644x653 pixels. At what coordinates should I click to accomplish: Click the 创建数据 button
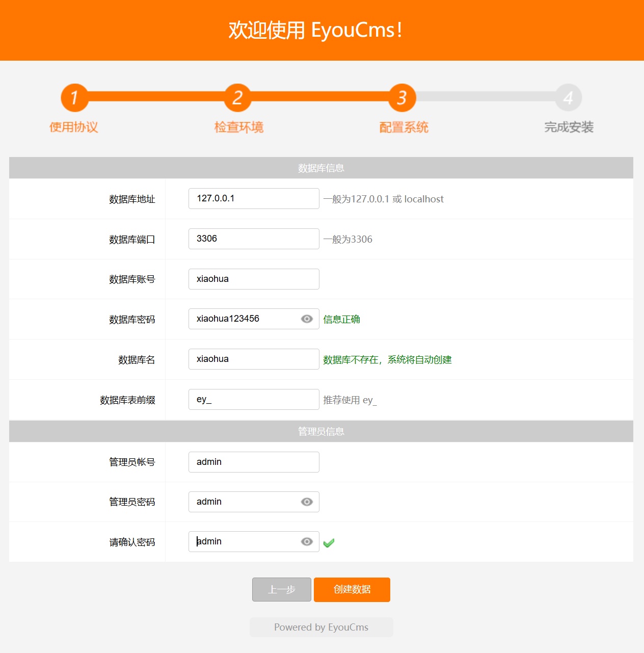[x=352, y=590]
